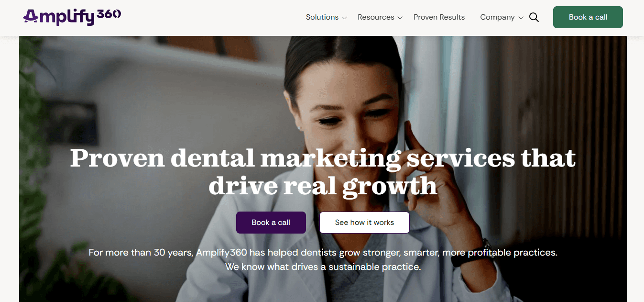Open the Resources menu label

(376, 17)
